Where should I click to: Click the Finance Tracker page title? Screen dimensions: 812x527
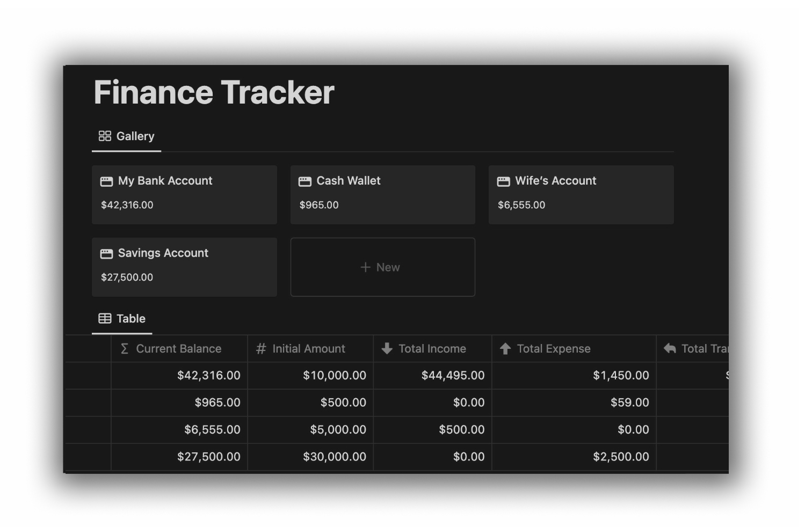point(213,92)
